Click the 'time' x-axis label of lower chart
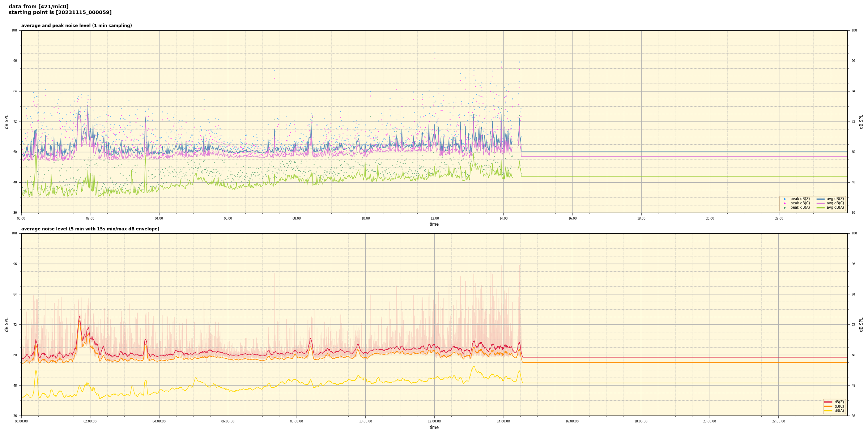This screenshot has height=434, width=868. 434,427
